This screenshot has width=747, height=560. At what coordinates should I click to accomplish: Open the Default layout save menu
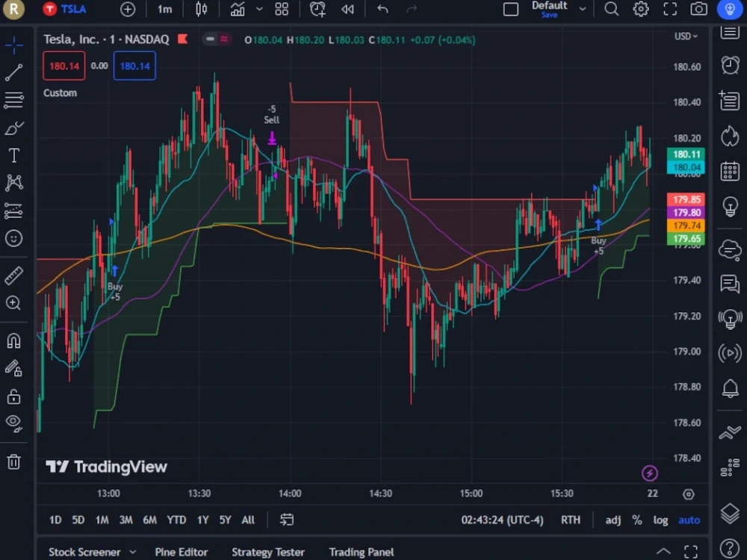(x=549, y=9)
